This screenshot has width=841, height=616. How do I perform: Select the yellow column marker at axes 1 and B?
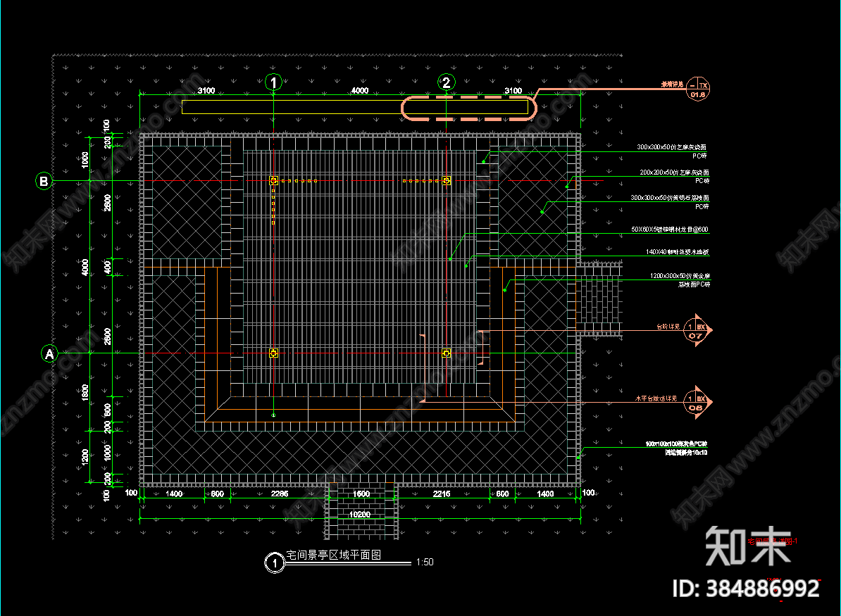point(273,181)
